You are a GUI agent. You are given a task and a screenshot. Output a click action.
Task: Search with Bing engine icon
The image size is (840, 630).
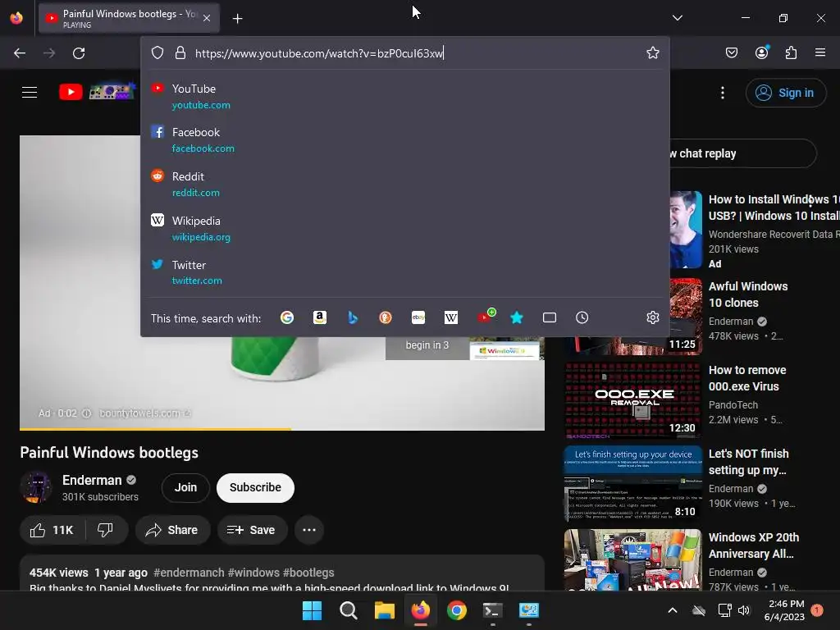(x=353, y=317)
